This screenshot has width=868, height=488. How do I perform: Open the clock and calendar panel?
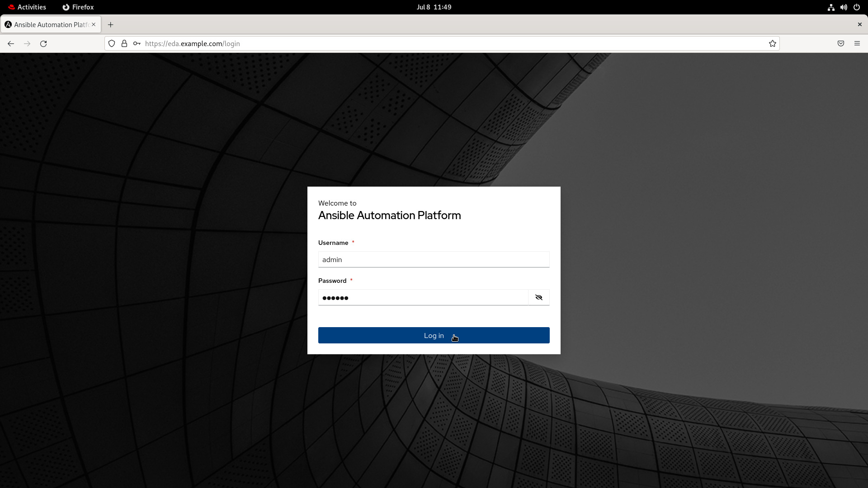point(434,7)
